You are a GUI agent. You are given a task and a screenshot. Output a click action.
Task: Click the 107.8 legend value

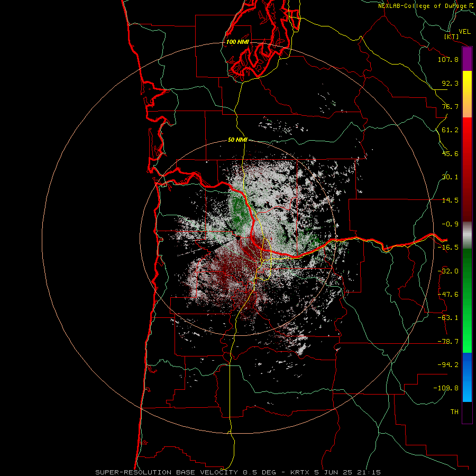[448, 59]
